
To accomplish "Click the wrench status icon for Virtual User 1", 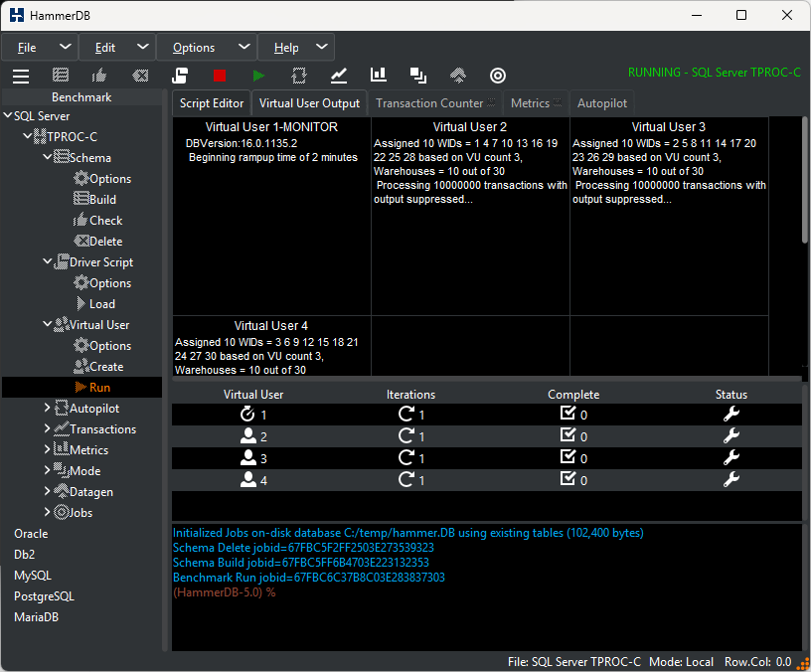I will point(730,415).
